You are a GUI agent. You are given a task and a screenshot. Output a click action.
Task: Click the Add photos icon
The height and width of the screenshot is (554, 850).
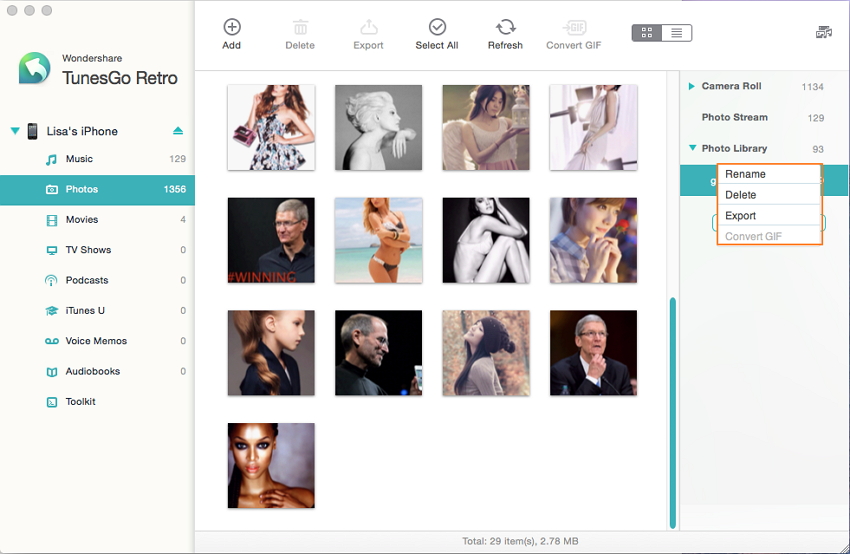pyautogui.click(x=231, y=28)
